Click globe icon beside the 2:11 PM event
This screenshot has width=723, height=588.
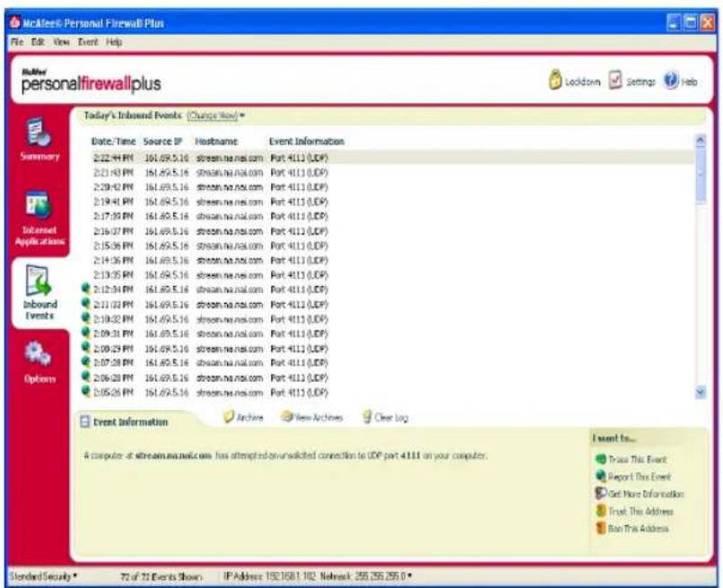[x=86, y=303]
